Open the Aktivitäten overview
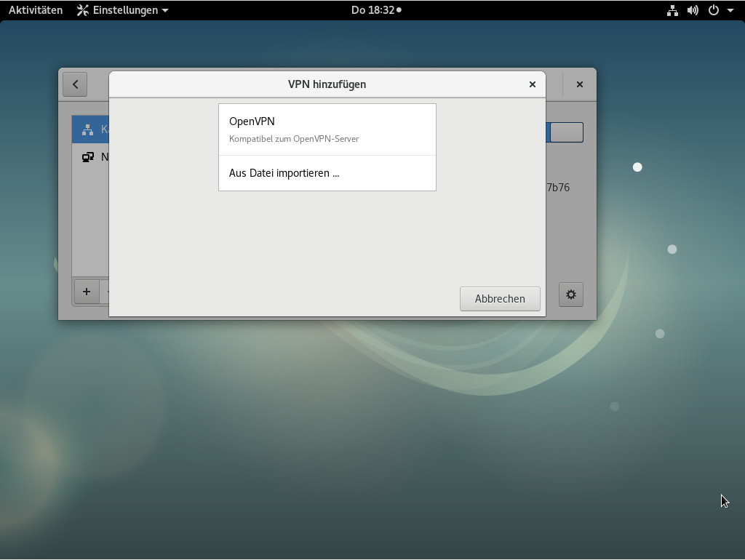 pos(36,10)
